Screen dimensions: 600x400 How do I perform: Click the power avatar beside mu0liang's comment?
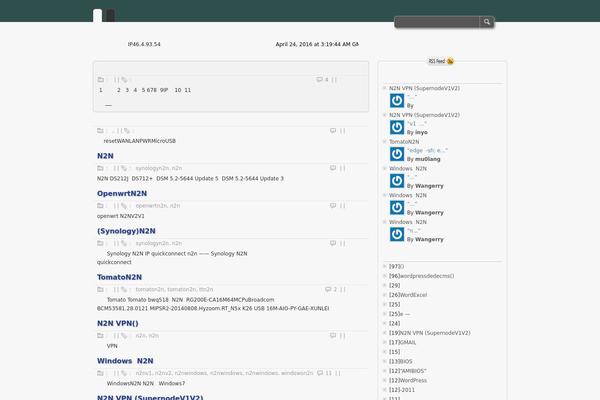pos(397,154)
